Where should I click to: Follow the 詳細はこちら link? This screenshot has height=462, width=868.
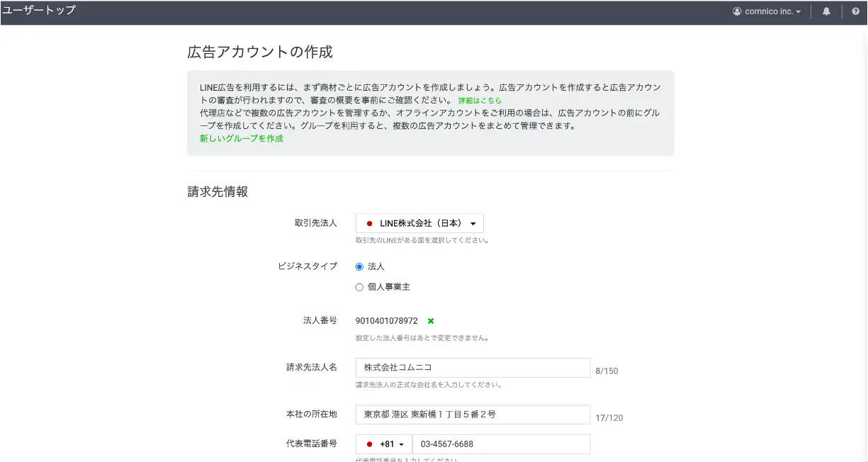[x=480, y=101]
